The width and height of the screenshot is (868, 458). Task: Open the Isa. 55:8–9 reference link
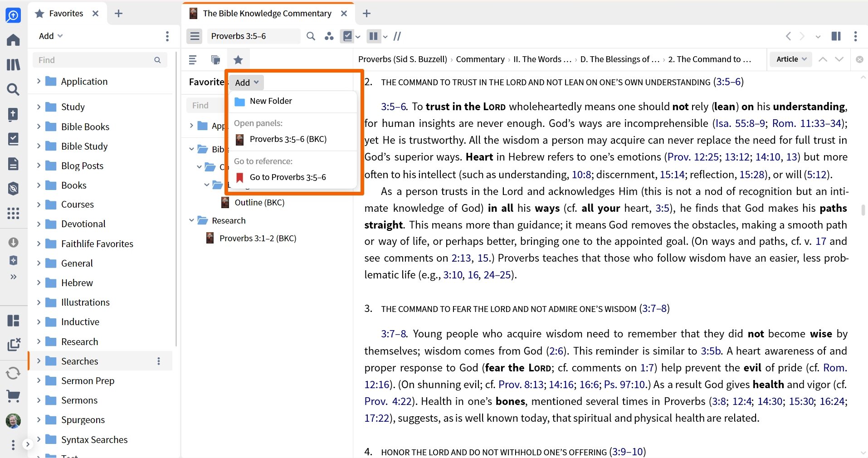coord(740,123)
